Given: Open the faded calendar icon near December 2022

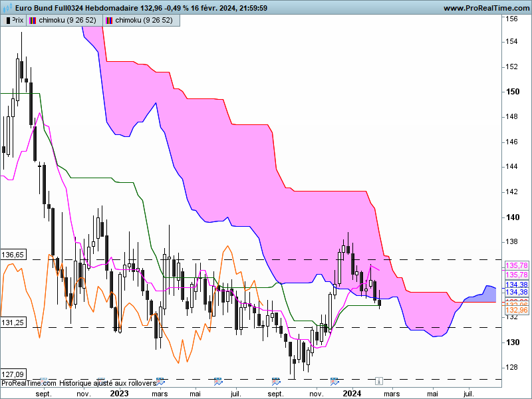Looking at the screenshot, I should click(101, 380).
